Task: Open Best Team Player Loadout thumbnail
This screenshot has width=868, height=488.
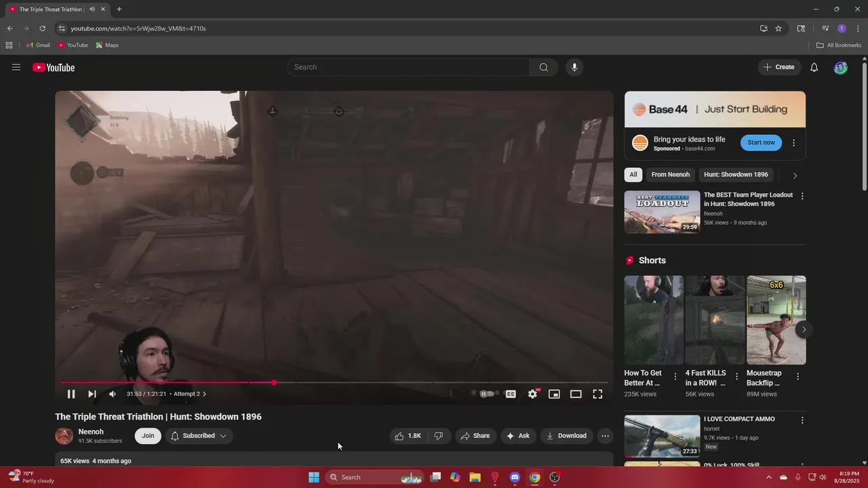Action: point(662,212)
